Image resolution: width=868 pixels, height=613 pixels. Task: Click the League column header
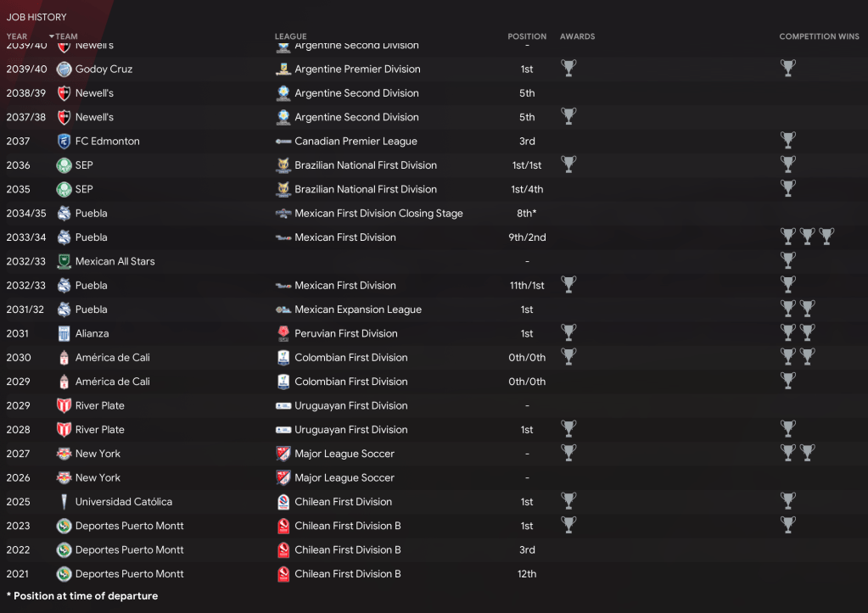pos(291,36)
